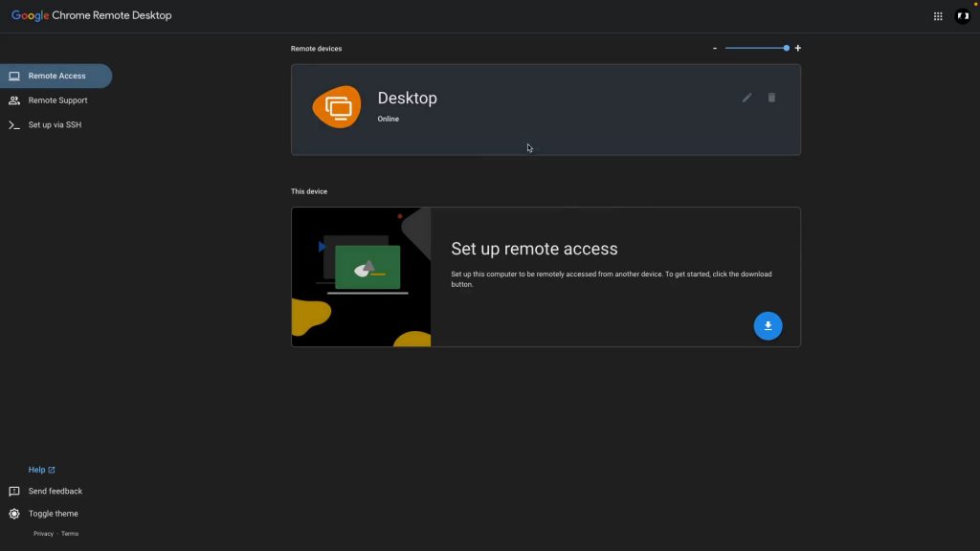Open the Privacy link
980x551 pixels.
point(43,534)
